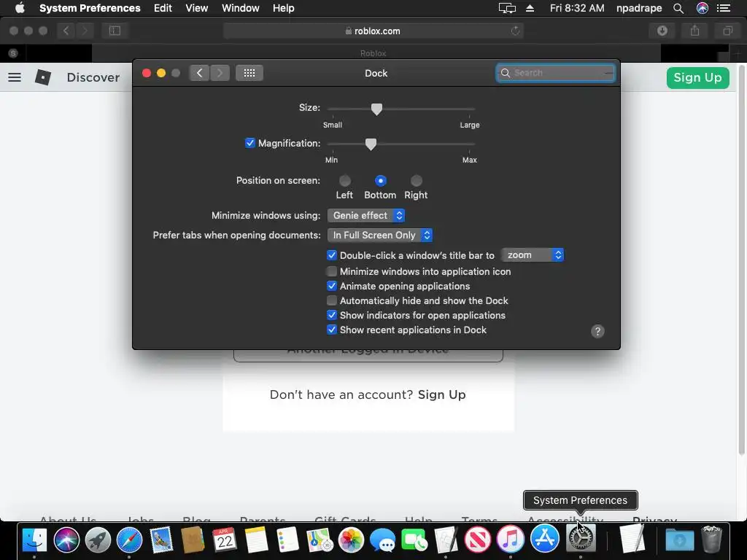Open the title bar zoom dropdown
The width and height of the screenshot is (747, 560).
coord(532,255)
